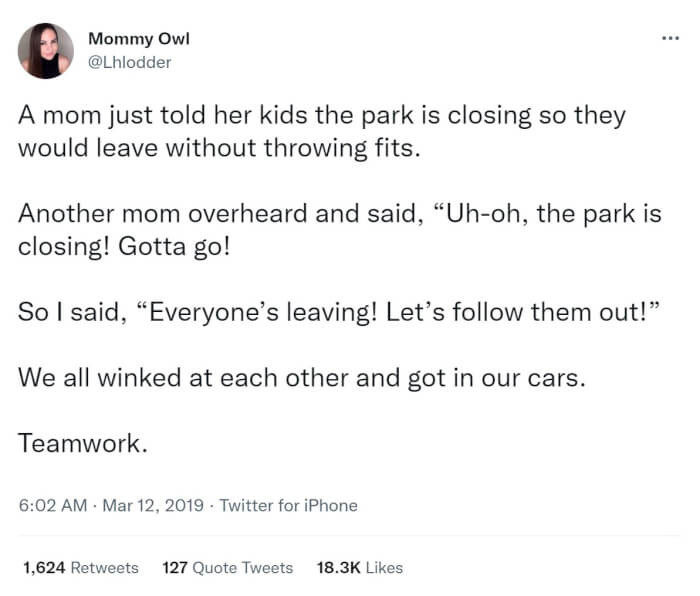The height and width of the screenshot is (596, 700).
Task: Click the "1,624" retweet count number
Action: [41, 567]
